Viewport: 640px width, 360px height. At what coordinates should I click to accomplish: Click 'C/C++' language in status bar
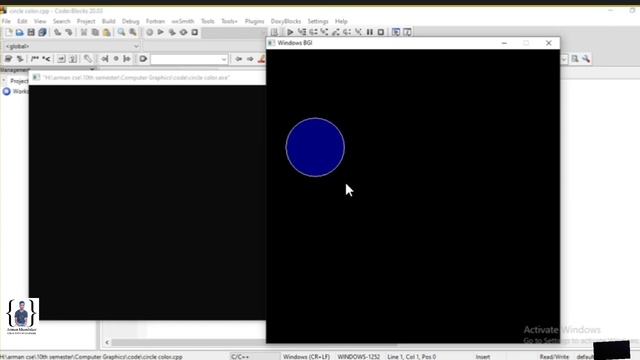240,357
